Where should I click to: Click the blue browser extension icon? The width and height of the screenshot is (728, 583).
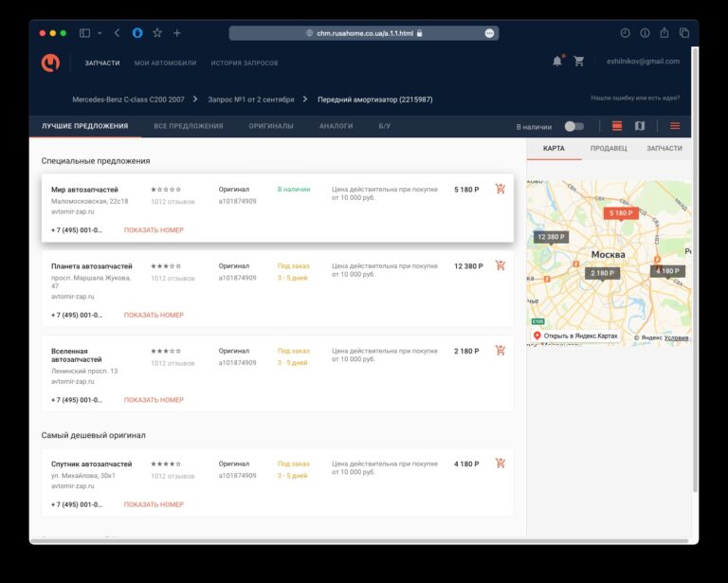[137, 33]
